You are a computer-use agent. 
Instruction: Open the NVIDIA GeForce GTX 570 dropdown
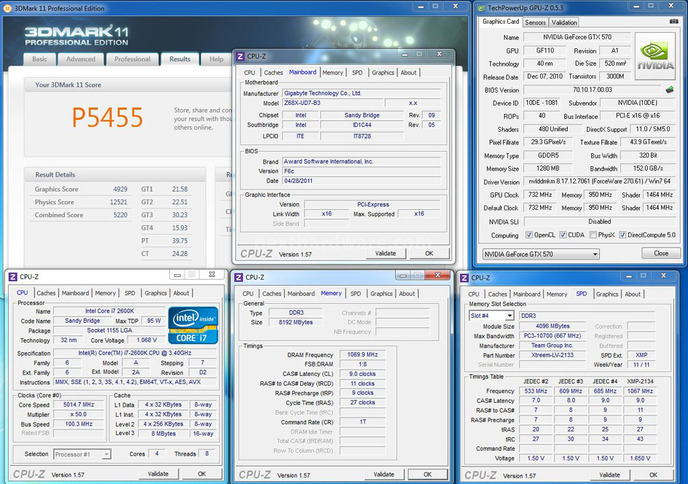pos(541,254)
